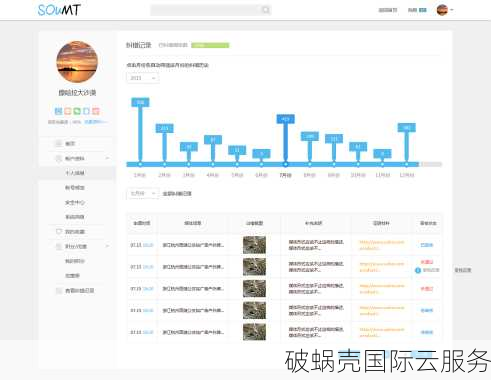The image size is (491, 380).
Task: Open the first sidebar item with home icon
Action: [x=70, y=143]
